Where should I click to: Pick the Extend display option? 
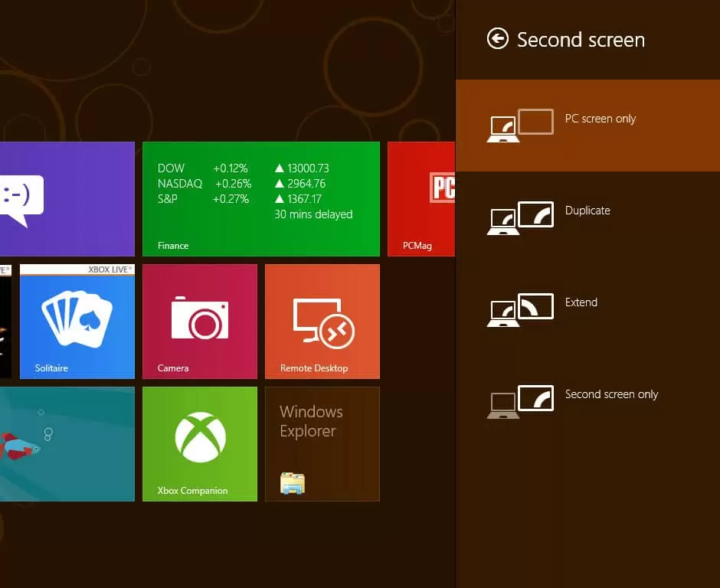587,309
